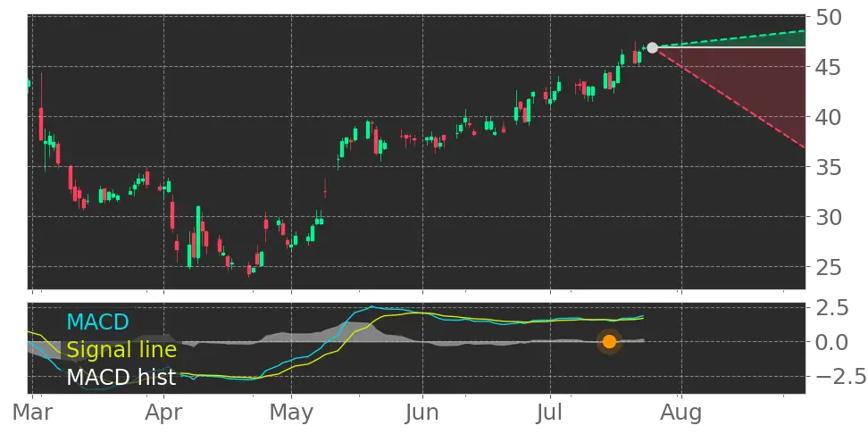Click the 50 price axis label
Screen dimensions: 868x434
tap(829, 17)
